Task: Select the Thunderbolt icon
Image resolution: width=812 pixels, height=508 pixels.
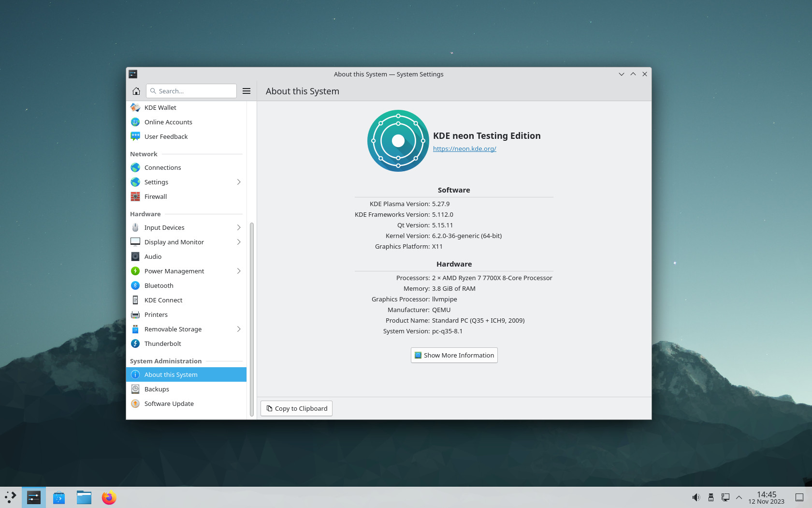Action: click(x=135, y=344)
